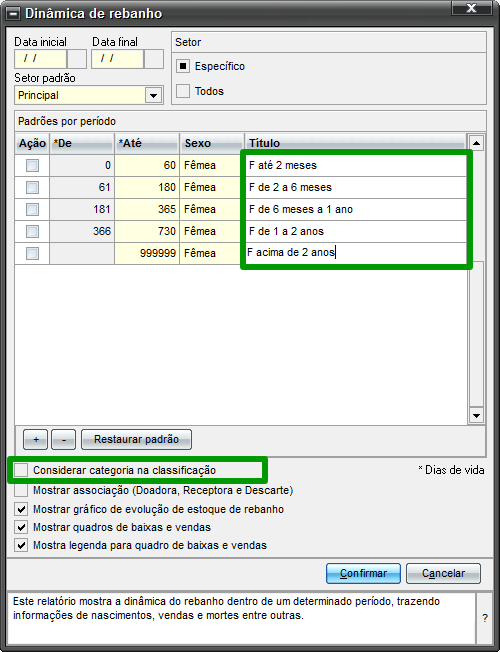Click the Ação column header
The height and width of the screenshot is (652, 500).
click(x=32, y=143)
